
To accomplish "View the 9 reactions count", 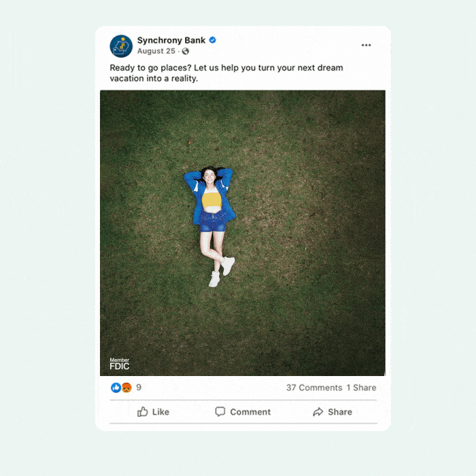I will pos(139,388).
